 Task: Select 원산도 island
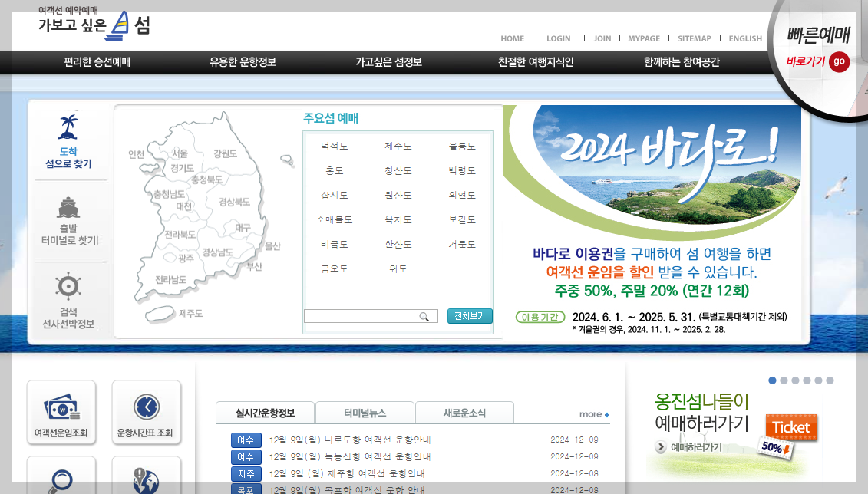398,196
